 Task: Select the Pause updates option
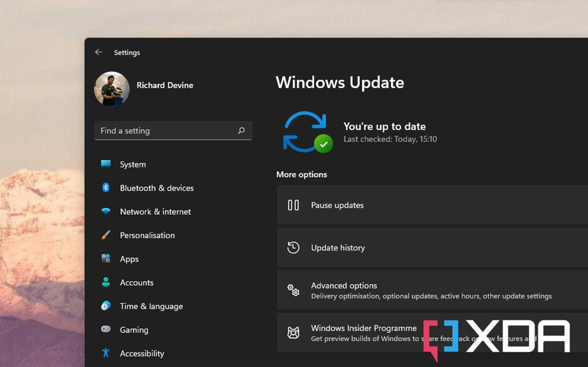pos(432,205)
